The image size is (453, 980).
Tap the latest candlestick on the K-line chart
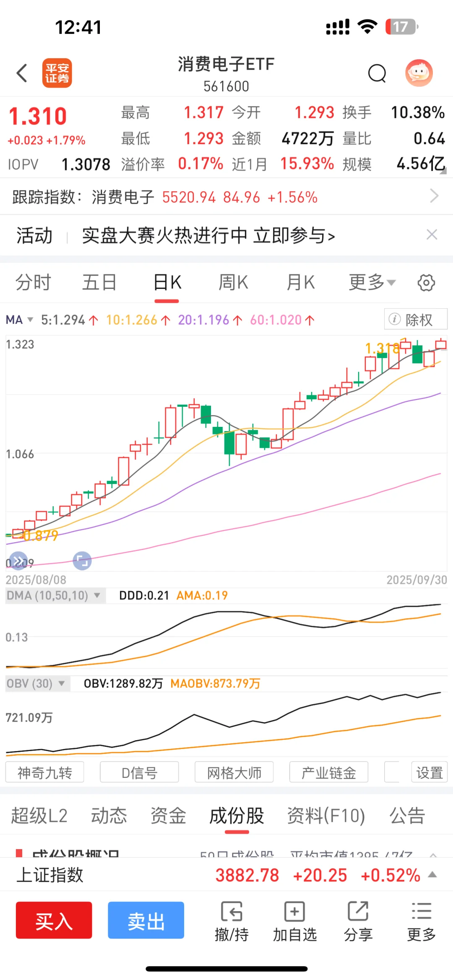pyautogui.click(x=441, y=345)
